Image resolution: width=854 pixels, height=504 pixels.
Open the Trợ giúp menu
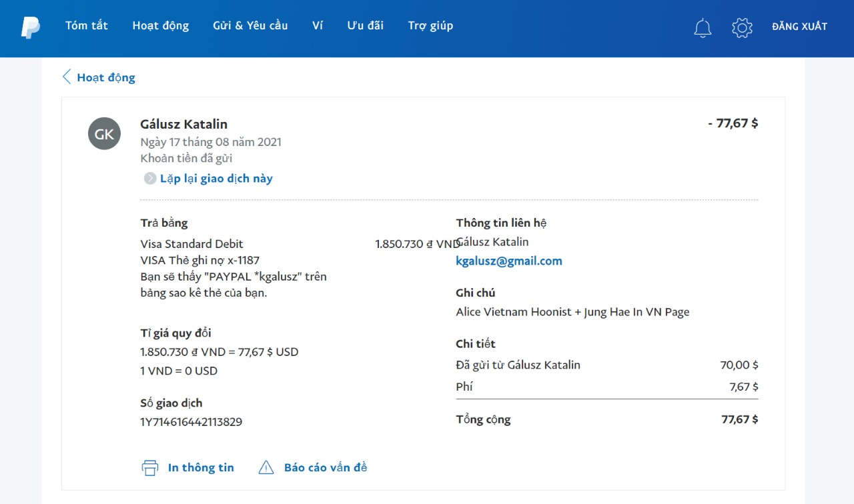coord(430,26)
